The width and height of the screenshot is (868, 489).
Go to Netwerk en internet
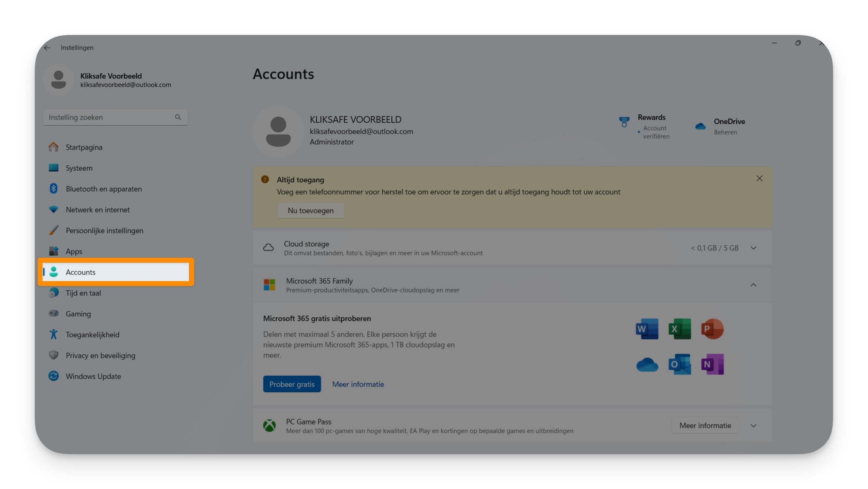tap(115, 210)
